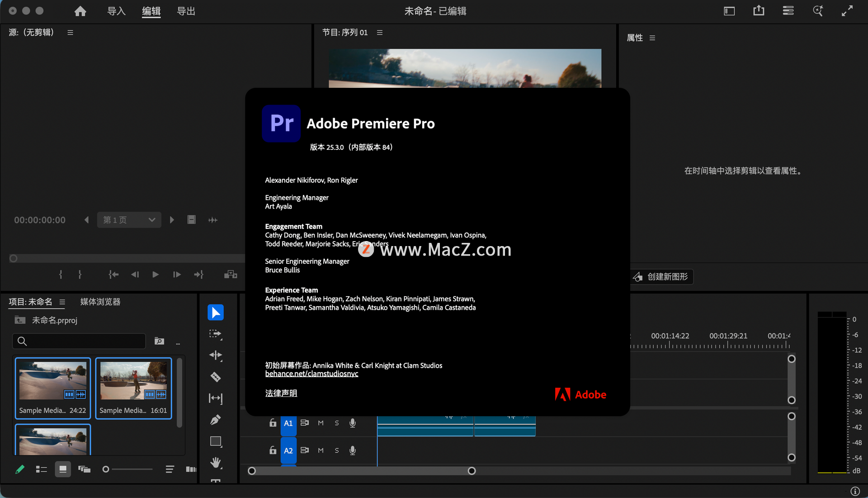This screenshot has height=498, width=868.
Task: Click the 未命名.prproj bin folder icon
Action: [x=20, y=320]
